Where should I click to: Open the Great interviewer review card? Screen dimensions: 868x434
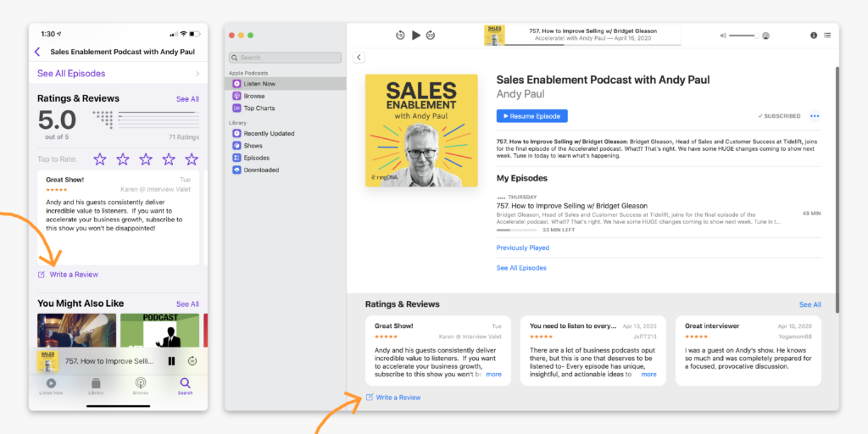pos(748,350)
